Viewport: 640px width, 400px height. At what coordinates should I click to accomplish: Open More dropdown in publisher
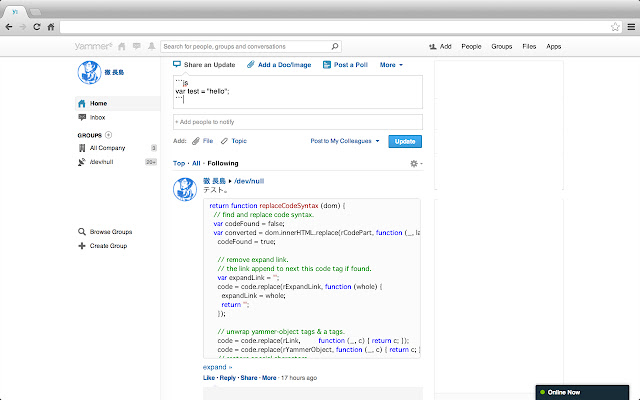coord(391,64)
